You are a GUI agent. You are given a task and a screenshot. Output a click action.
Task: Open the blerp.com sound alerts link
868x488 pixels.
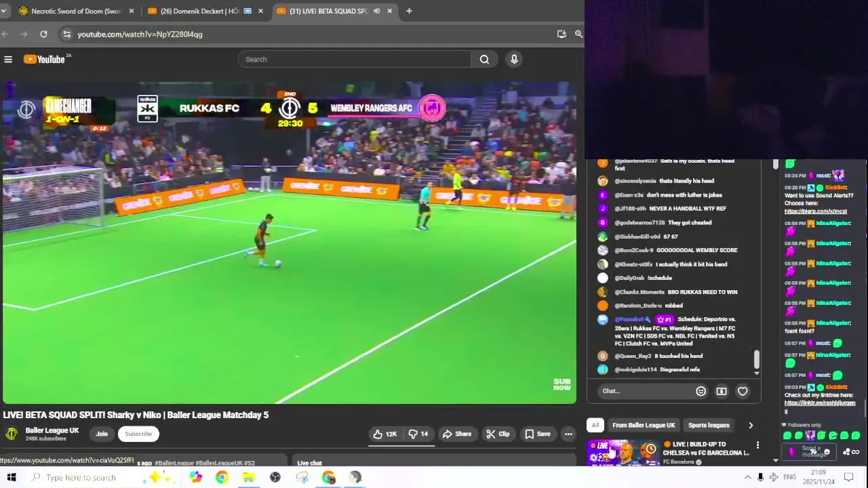tap(815, 211)
